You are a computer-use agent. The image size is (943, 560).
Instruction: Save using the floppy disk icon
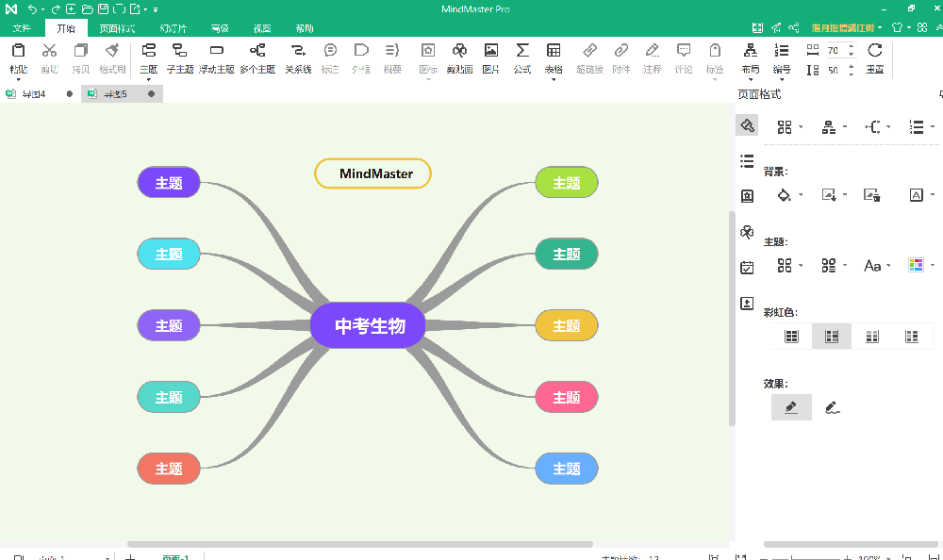click(103, 9)
